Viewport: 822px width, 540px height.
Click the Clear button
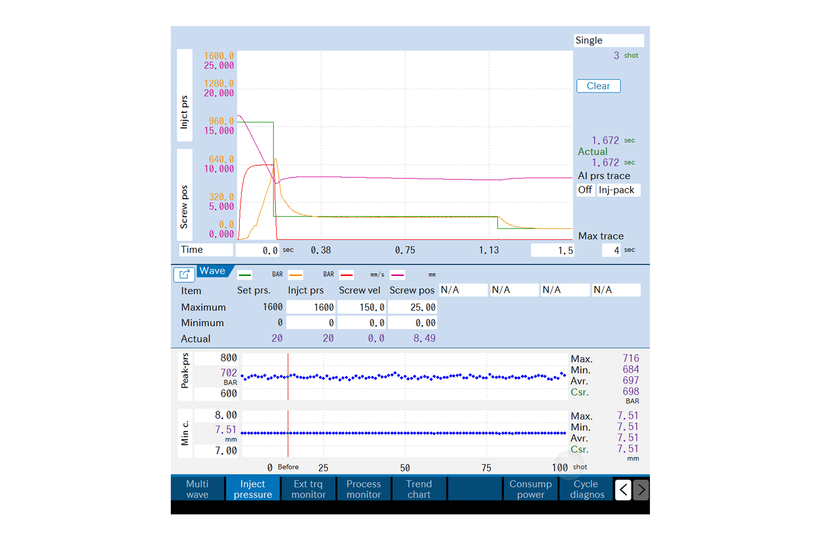(x=598, y=86)
